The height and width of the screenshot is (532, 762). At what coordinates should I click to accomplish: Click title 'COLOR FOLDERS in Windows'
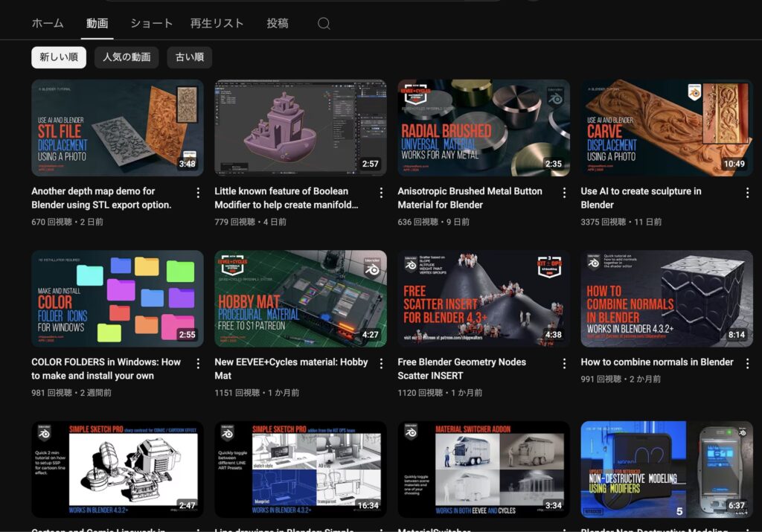coord(106,369)
